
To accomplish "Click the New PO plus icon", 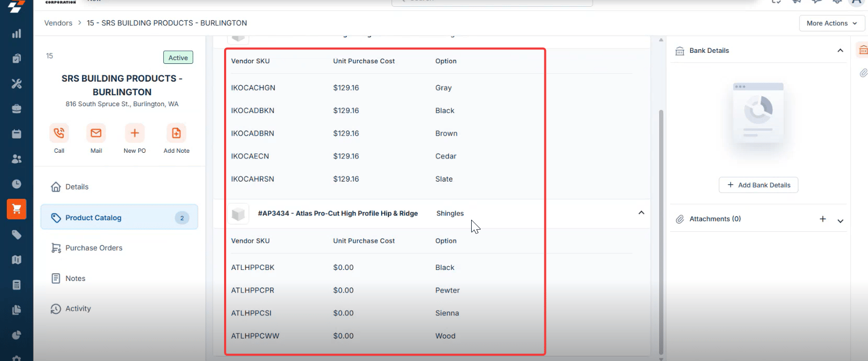I will tap(135, 133).
